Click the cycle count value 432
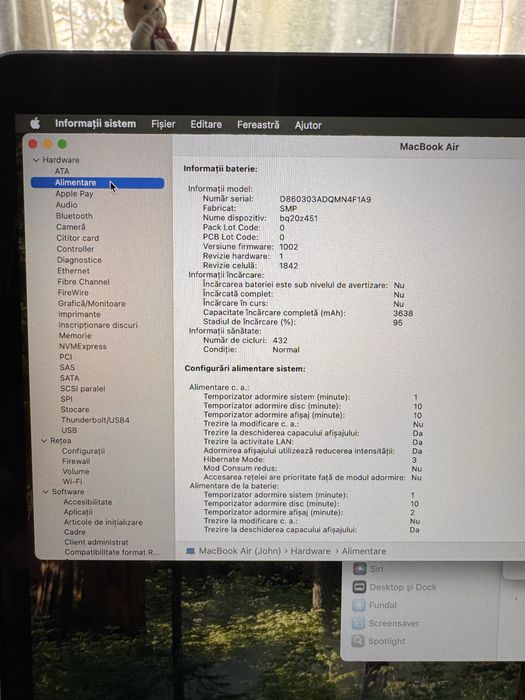525x700 pixels. (x=280, y=340)
